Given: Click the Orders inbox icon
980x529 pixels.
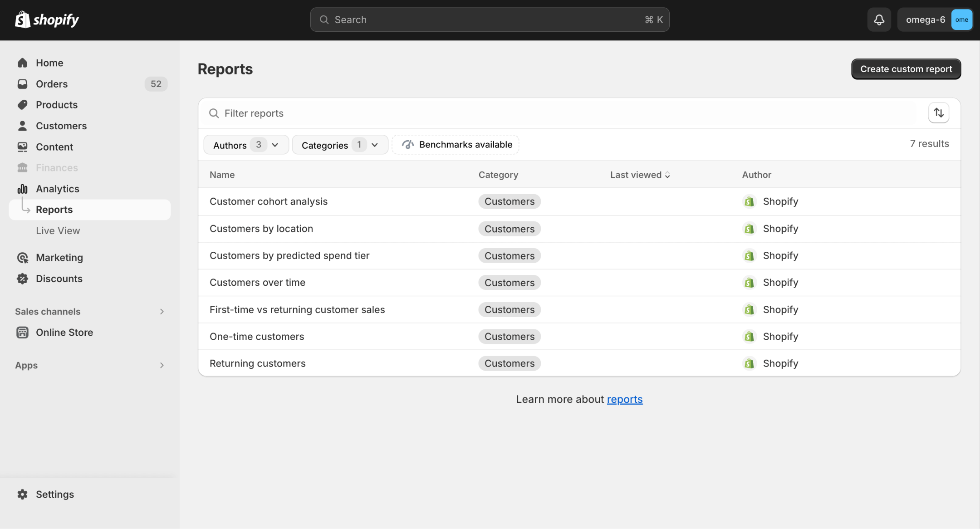Looking at the screenshot, I should [22, 84].
